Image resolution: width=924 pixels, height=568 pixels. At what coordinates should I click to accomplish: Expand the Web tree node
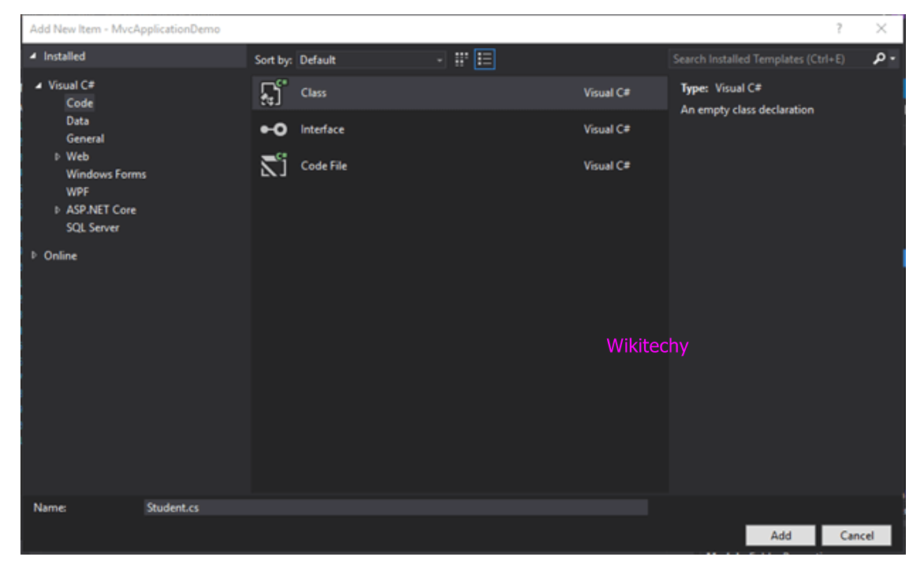coord(58,156)
